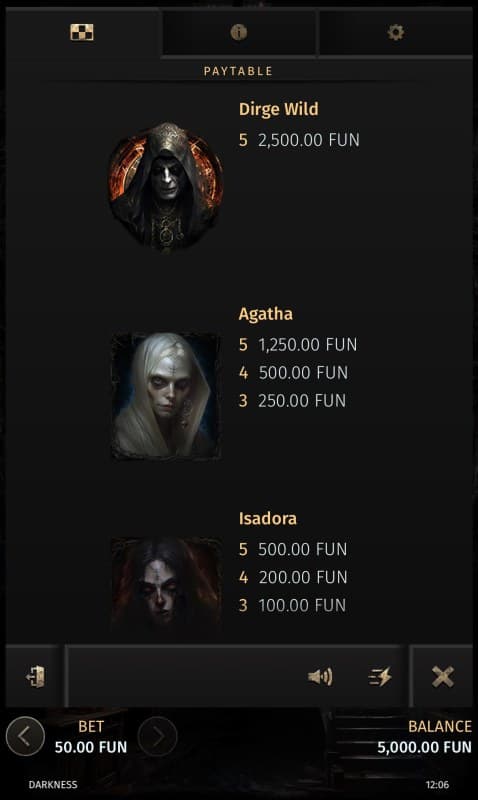Image resolution: width=478 pixels, height=800 pixels.
Task: Toggle the turbo spin lightning icon
Action: 380,677
